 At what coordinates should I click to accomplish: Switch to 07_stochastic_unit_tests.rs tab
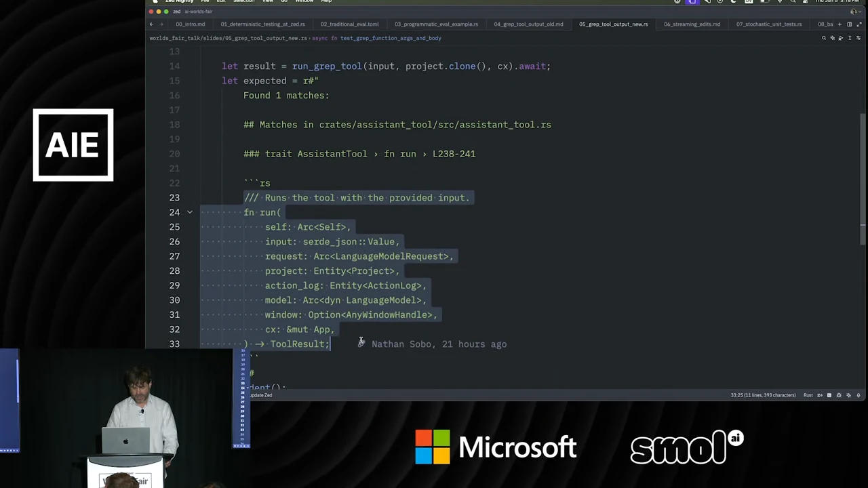click(x=769, y=24)
